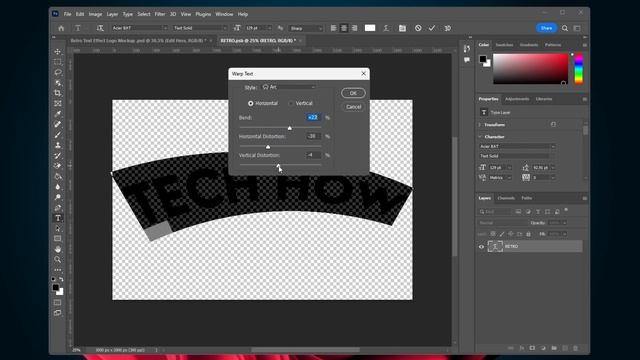Click the Bend slider handle
This screenshot has height=360, width=640.
click(x=290, y=128)
